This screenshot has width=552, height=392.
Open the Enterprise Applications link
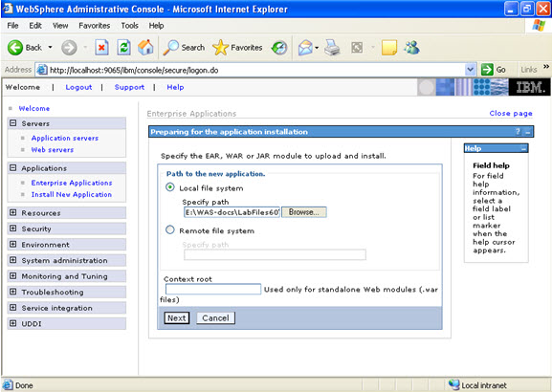click(x=72, y=183)
